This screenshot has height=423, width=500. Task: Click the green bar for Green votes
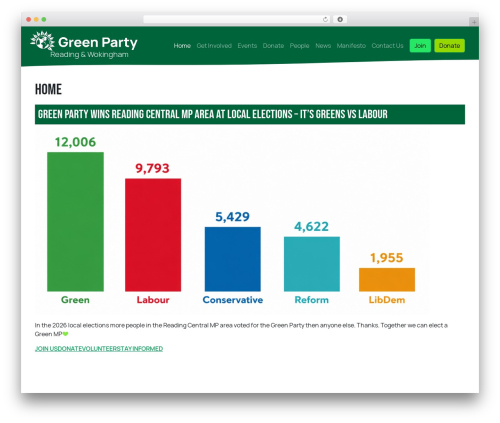tap(75, 222)
